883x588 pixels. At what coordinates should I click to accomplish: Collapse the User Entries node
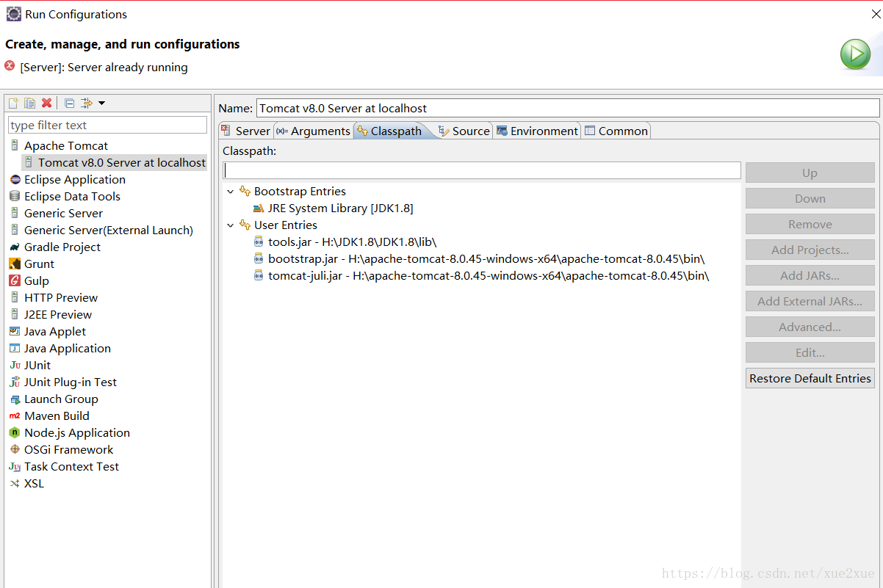(x=231, y=225)
